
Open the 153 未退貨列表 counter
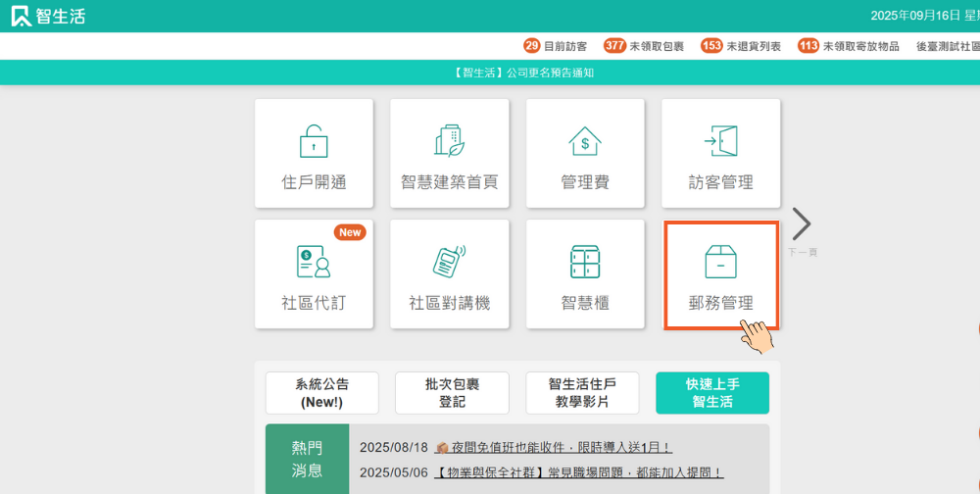[x=741, y=46]
